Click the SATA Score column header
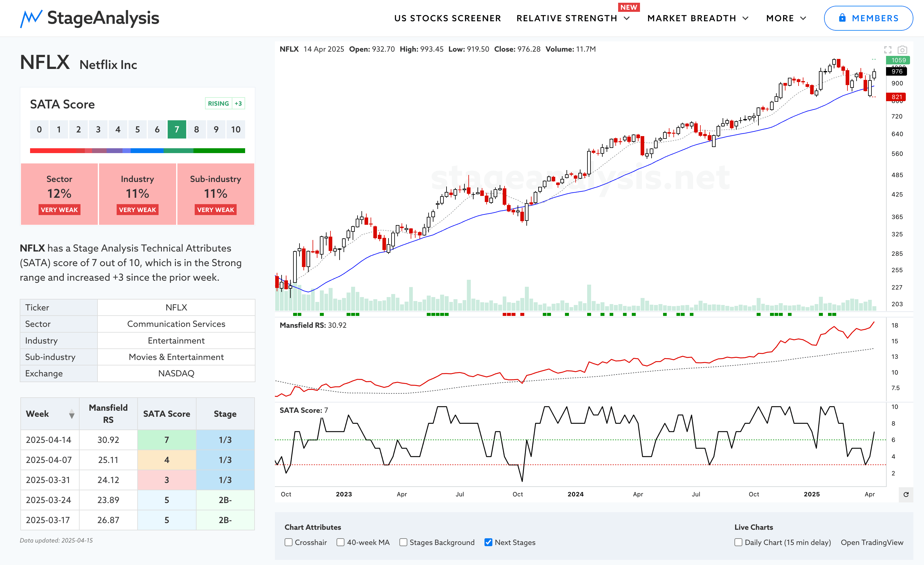Viewport: 924px width, 565px height. coord(166,414)
